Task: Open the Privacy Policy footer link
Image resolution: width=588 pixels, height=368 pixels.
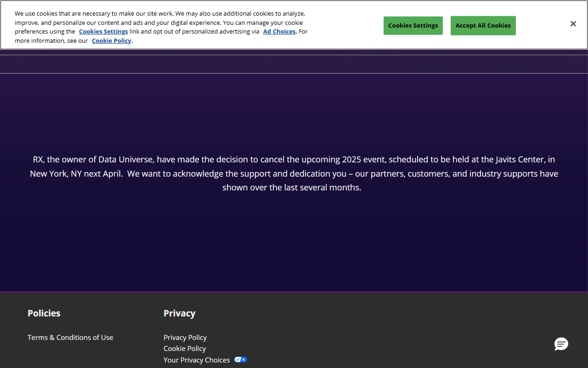Action: (x=185, y=338)
